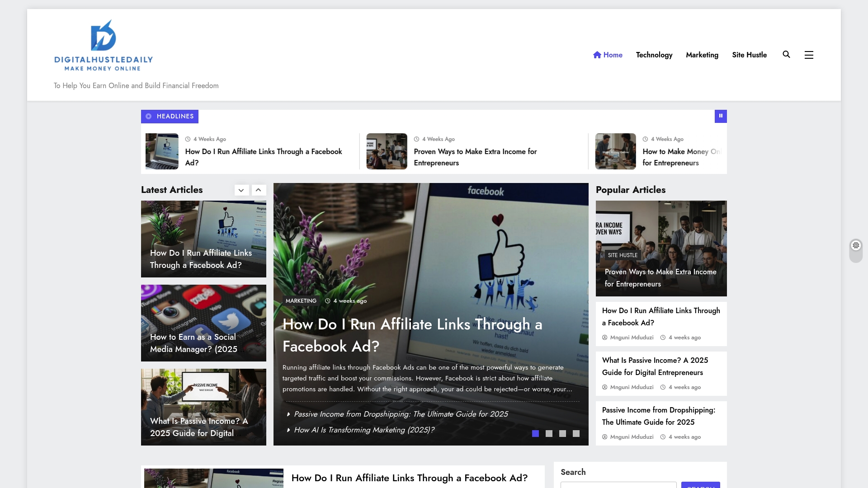Go to Home menu item
Screen dimensions: 868x488
pyautogui.click(x=608, y=55)
